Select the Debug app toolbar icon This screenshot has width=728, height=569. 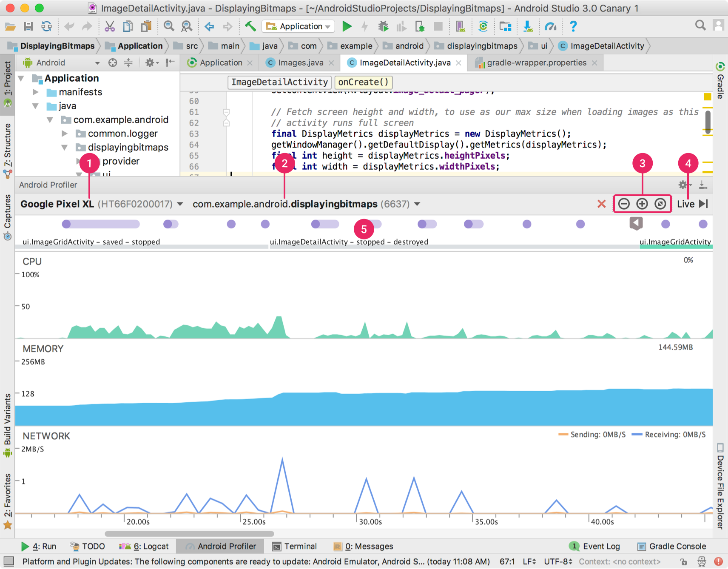(383, 26)
